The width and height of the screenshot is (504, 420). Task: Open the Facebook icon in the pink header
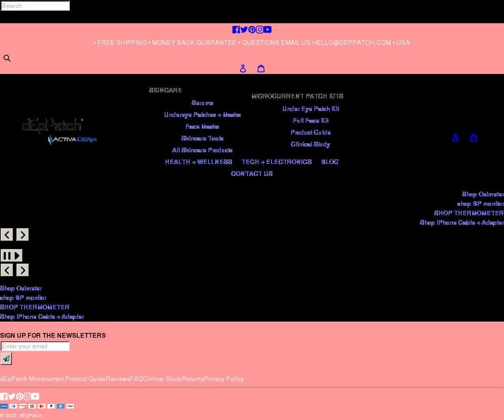point(236,29)
